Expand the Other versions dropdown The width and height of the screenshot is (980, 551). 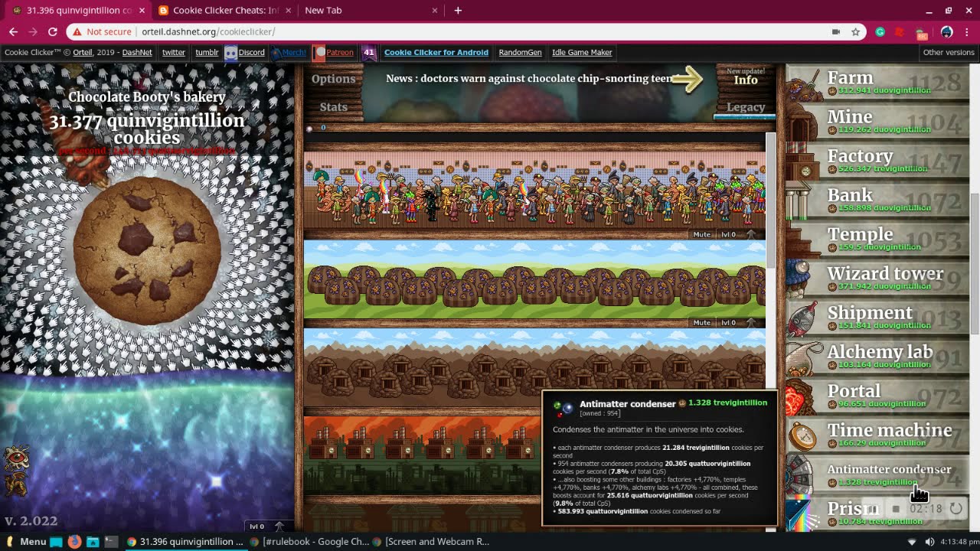pos(949,52)
